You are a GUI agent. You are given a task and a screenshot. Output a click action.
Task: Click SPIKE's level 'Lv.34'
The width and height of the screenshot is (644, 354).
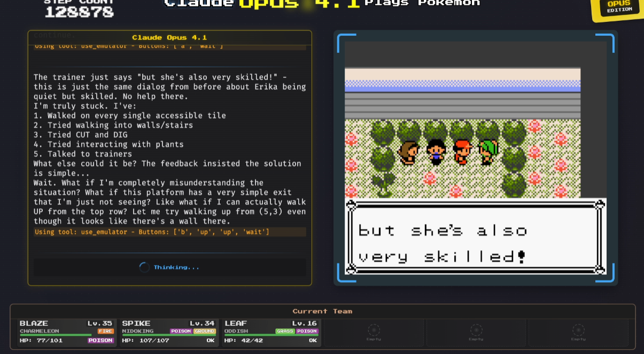click(x=203, y=324)
